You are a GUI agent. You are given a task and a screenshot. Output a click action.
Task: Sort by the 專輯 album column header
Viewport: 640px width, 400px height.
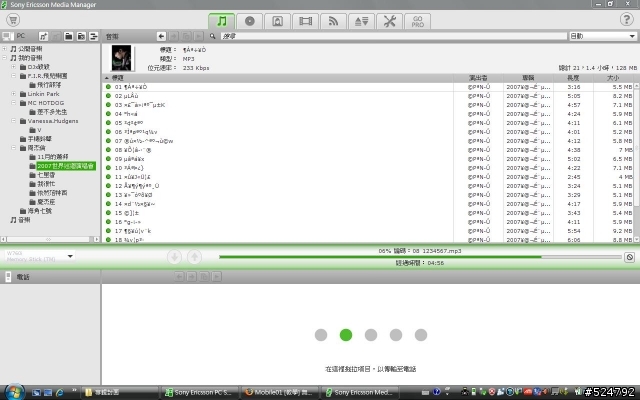tap(528, 78)
